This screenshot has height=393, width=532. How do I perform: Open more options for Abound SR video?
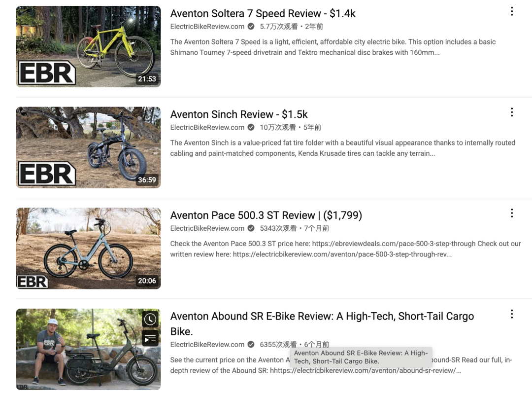(x=512, y=314)
